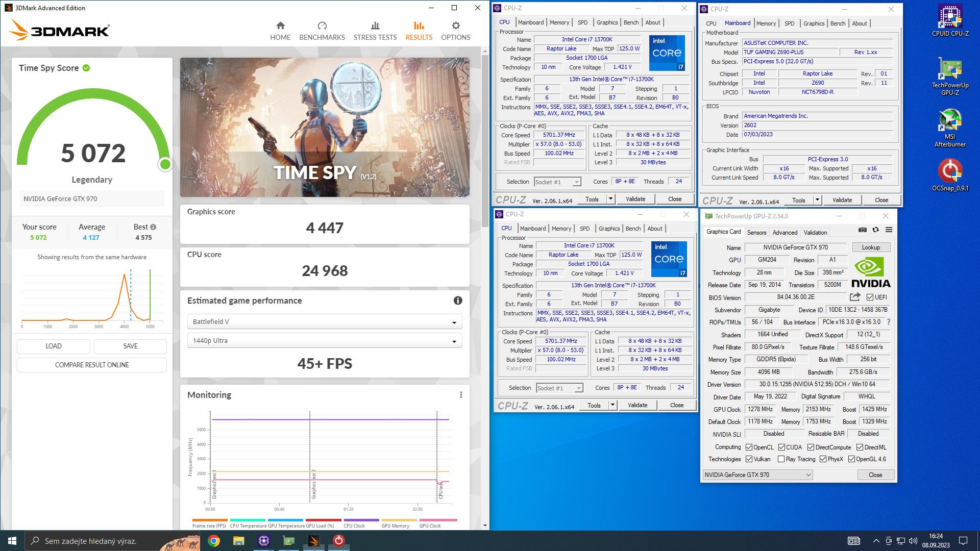Click the Windows Start button

12,541
